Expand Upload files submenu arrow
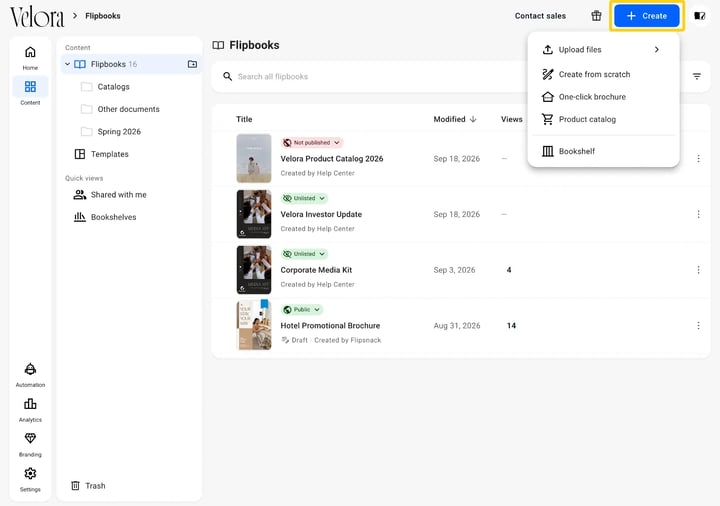The width and height of the screenshot is (720, 506). (x=657, y=50)
